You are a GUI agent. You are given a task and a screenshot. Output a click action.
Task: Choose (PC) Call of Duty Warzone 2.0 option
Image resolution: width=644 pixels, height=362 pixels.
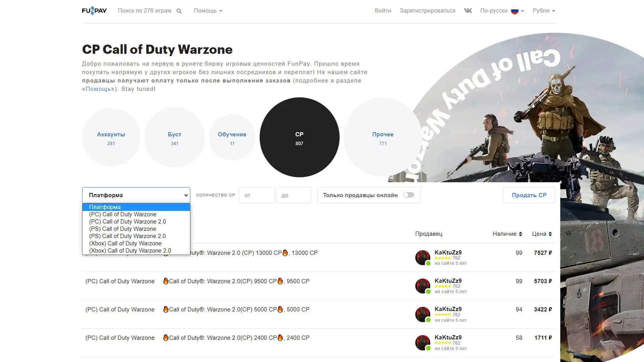click(x=136, y=222)
